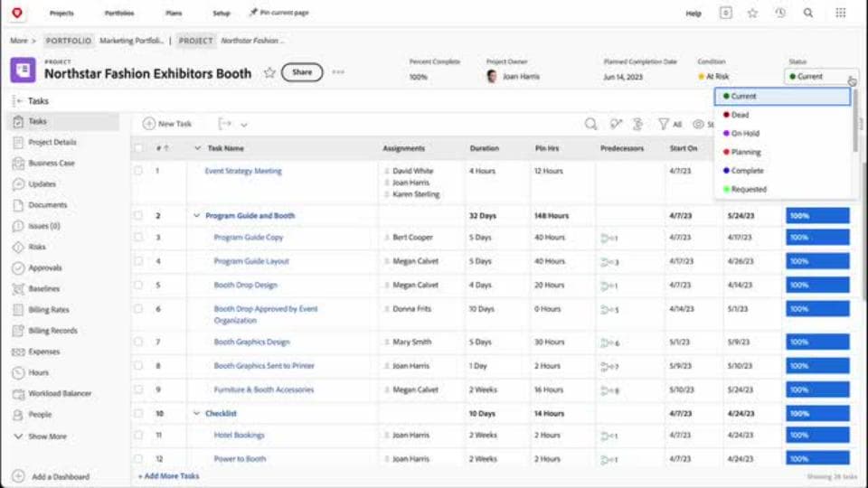The height and width of the screenshot is (488, 868).
Task: Open Workload Balancer in sidebar
Action: coord(60,394)
